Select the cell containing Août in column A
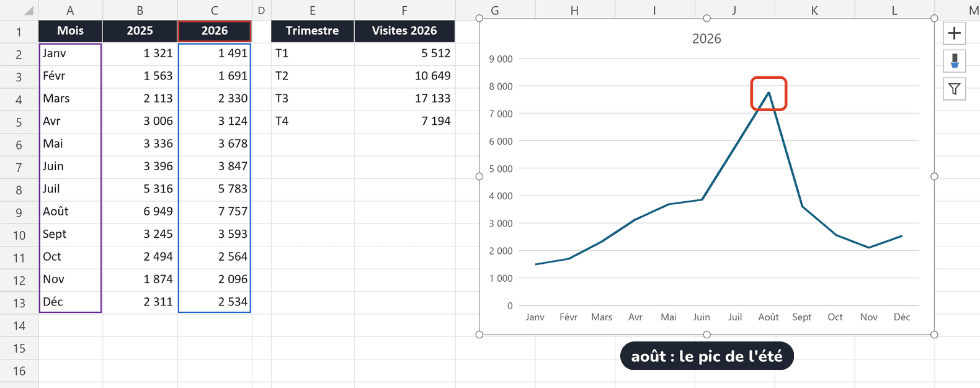980x388 pixels. (x=70, y=212)
